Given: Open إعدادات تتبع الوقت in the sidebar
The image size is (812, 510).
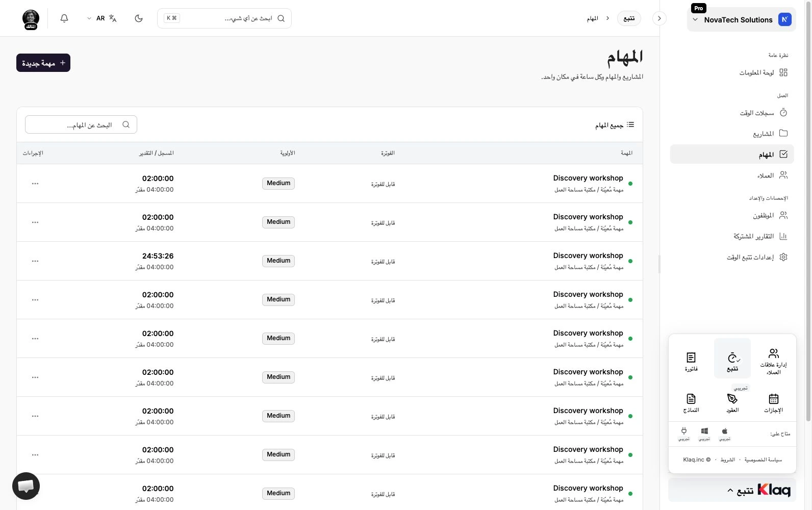Looking at the screenshot, I should pyautogui.click(x=732, y=257).
